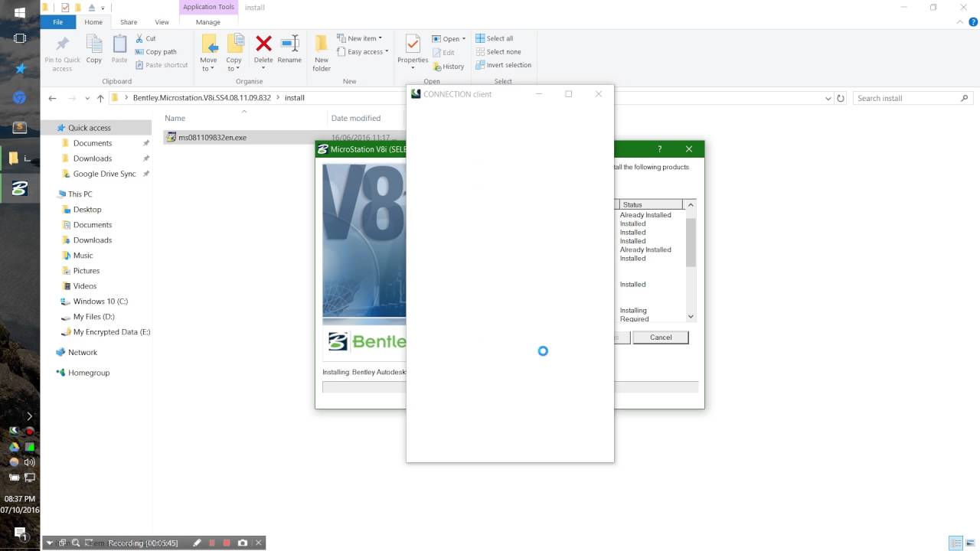
Task: Click the red Delete X icon
Action: point(263,44)
